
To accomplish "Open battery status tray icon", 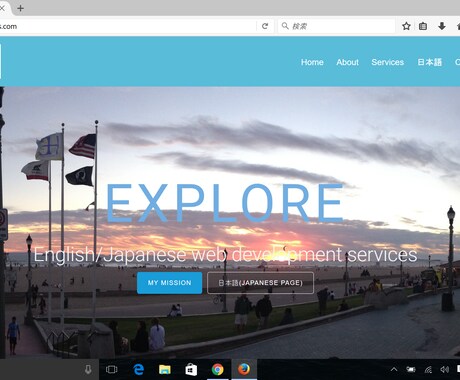I will (x=411, y=369).
